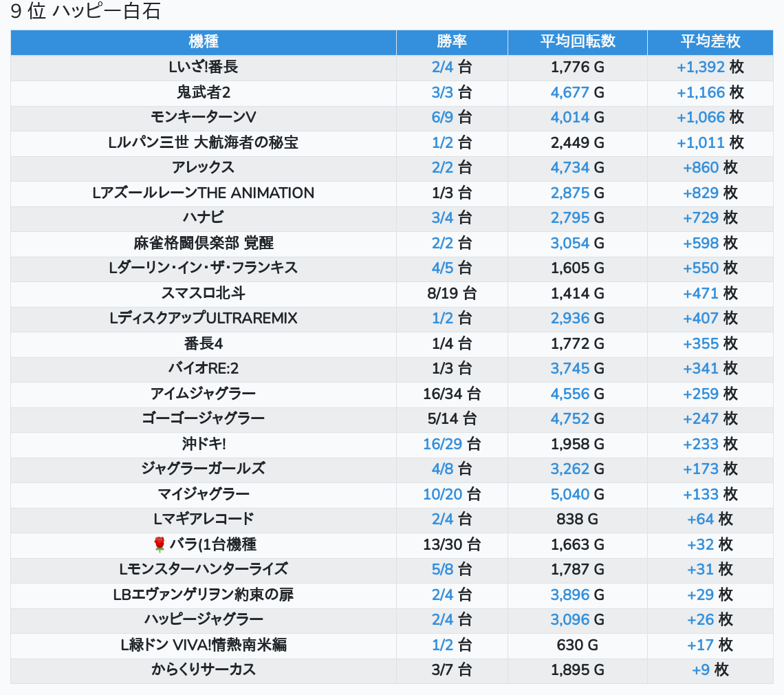Click the machine name '鬼武者2'
784x695 pixels.
[204, 93]
